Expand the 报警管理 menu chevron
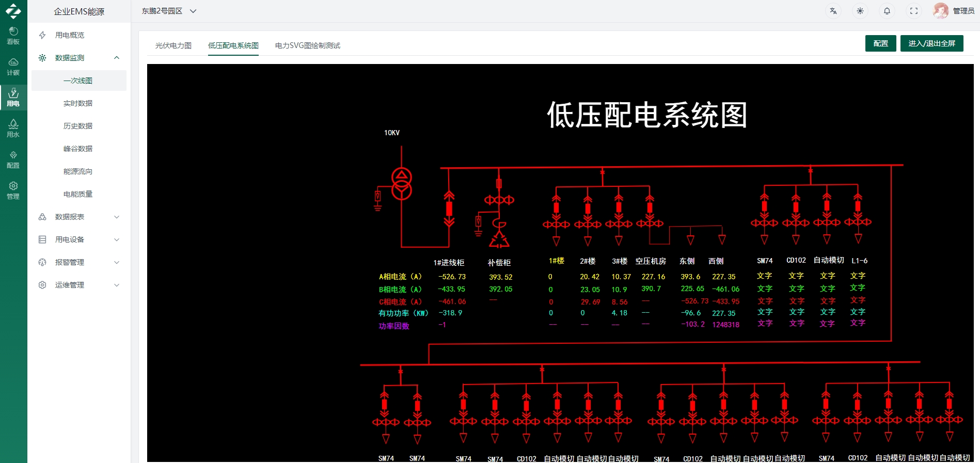 [117, 262]
